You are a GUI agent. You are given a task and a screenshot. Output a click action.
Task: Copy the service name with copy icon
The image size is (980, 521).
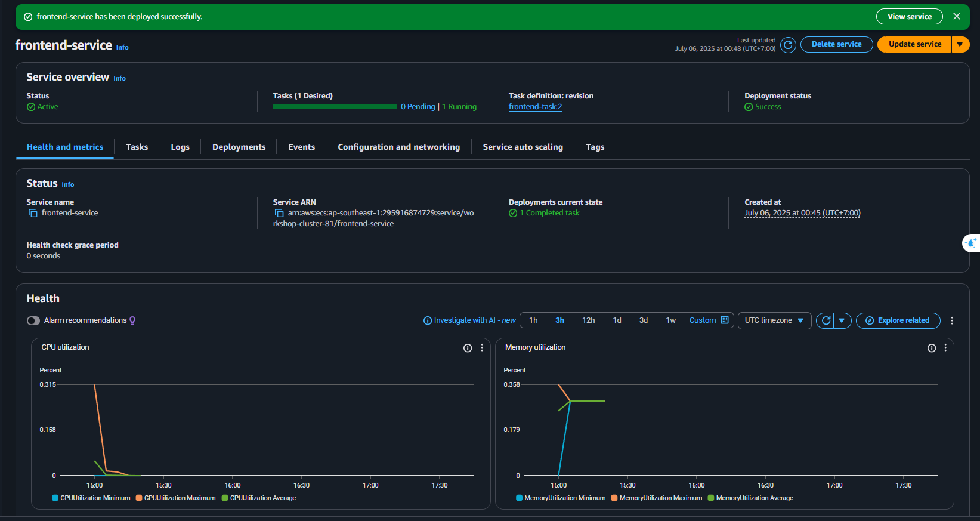(x=33, y=213)
